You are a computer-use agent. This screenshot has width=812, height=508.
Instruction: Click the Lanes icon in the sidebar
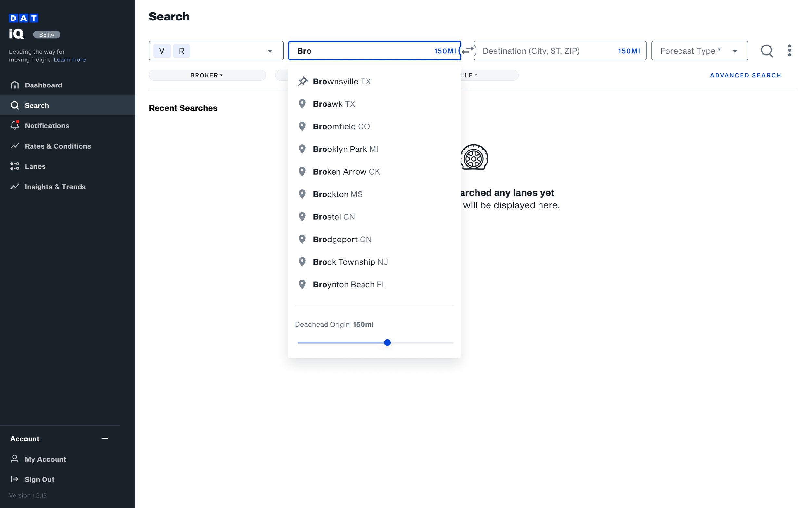[15, 166]
